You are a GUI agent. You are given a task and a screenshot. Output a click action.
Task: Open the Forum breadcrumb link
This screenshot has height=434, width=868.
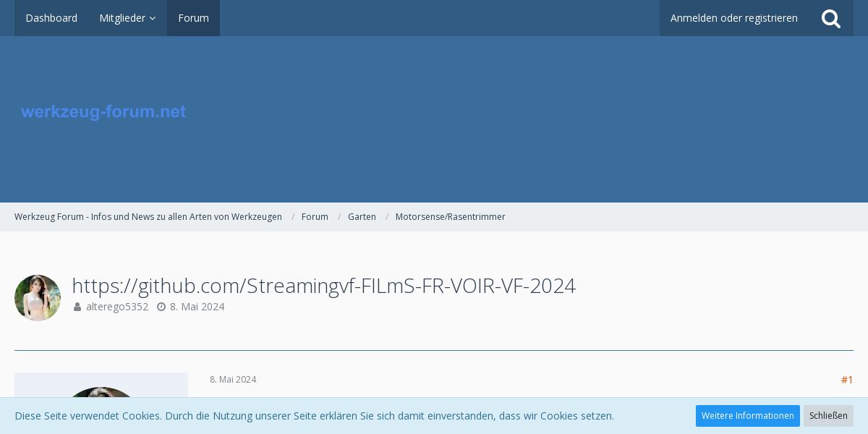point(315,217)
